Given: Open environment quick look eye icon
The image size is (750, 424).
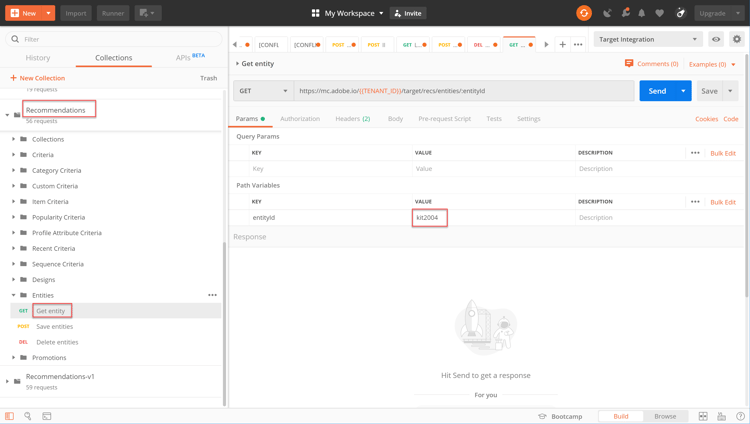Looking at the screenshot, I should 716,39.
